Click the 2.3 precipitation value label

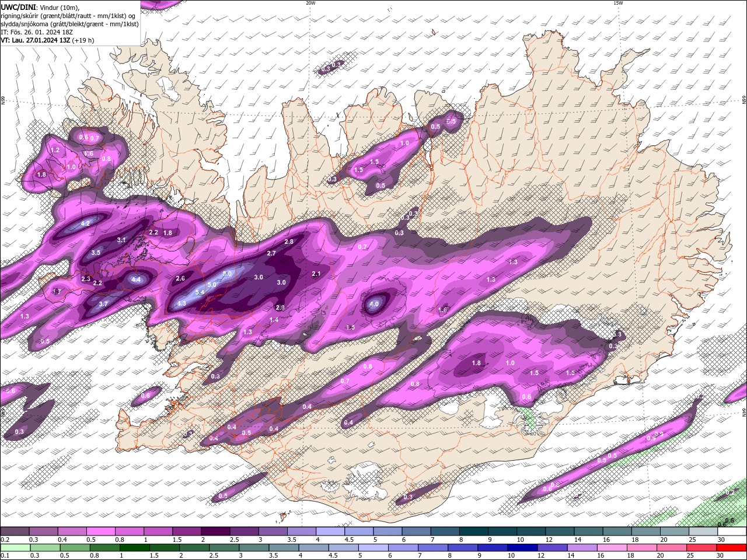(x=86, y=279)
